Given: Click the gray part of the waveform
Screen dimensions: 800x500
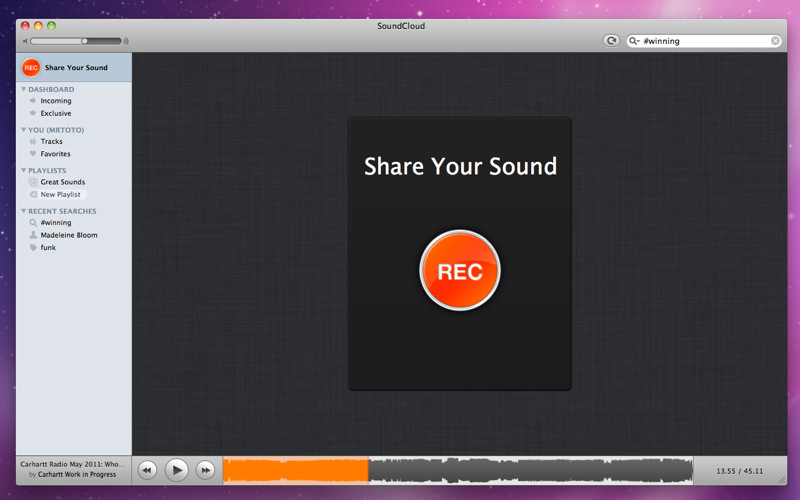Looking at the screenshot, I should coord(530,470).
